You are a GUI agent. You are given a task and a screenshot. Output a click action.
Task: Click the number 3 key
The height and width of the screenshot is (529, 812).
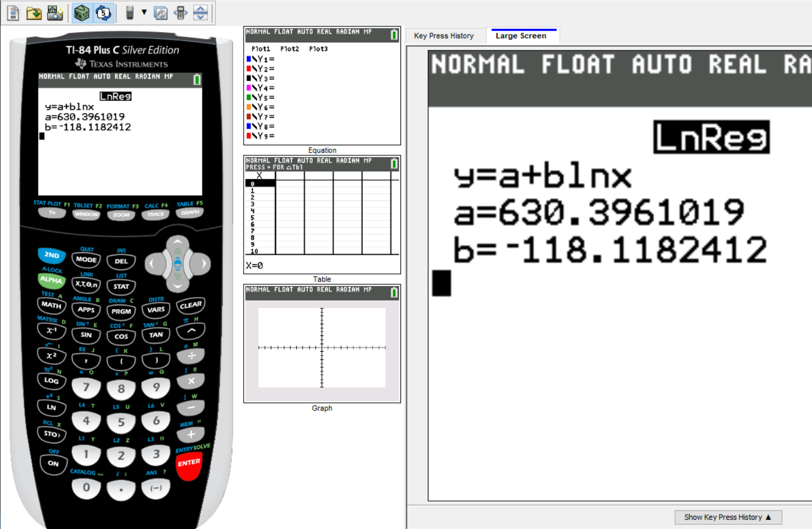click(x=156, y=454)
